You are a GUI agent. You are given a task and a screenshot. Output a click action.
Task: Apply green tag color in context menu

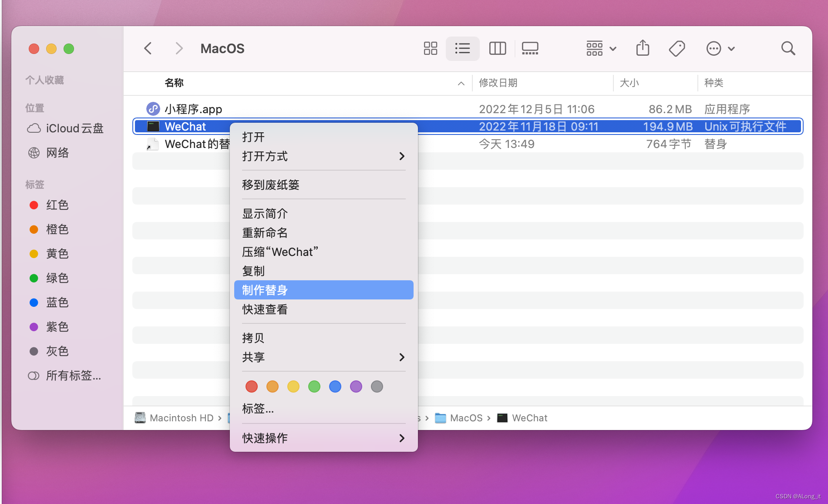[314, 386]
